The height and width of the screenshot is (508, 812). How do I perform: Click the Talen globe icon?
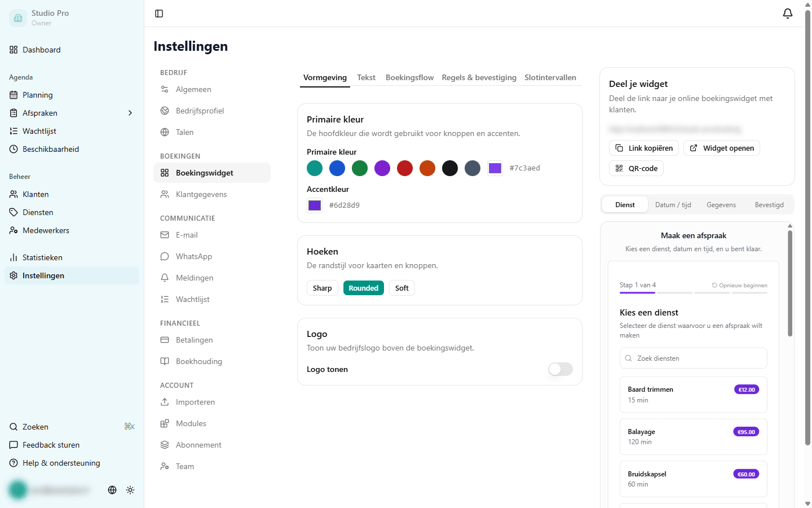point(165,132)
